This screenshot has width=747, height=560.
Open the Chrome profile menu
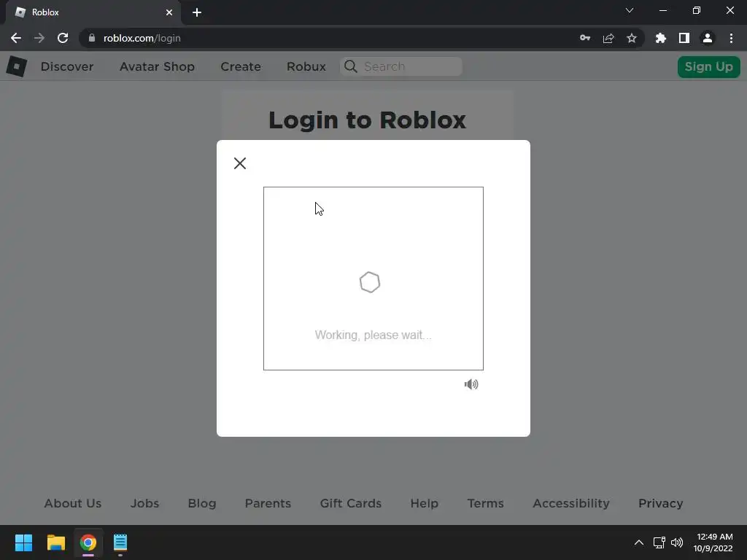(708, 38)
